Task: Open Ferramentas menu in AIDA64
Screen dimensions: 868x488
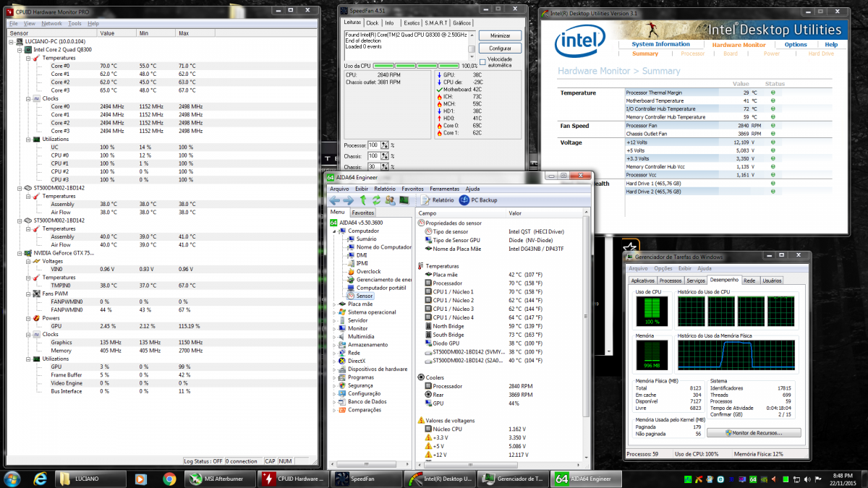Action: [x=444, y=189]
